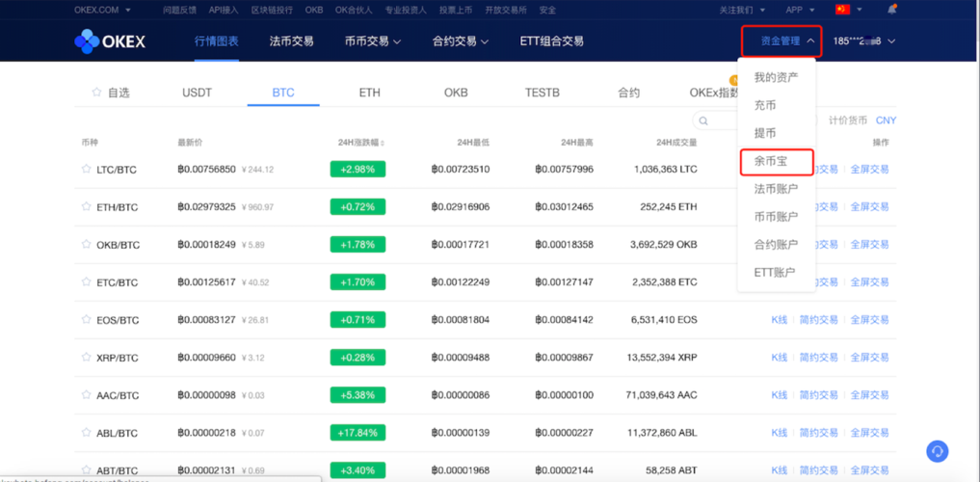The height and width of the screenshot is (482, 980).
Task: Switch to the USDT market tab
Action: point(197,93)
